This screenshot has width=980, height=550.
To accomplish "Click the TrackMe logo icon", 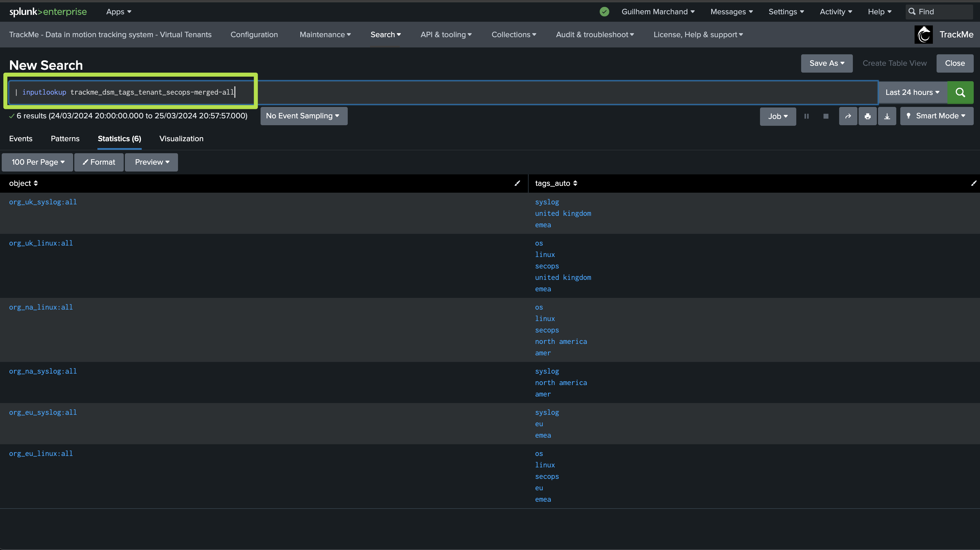I will click(x=923, y=35).
